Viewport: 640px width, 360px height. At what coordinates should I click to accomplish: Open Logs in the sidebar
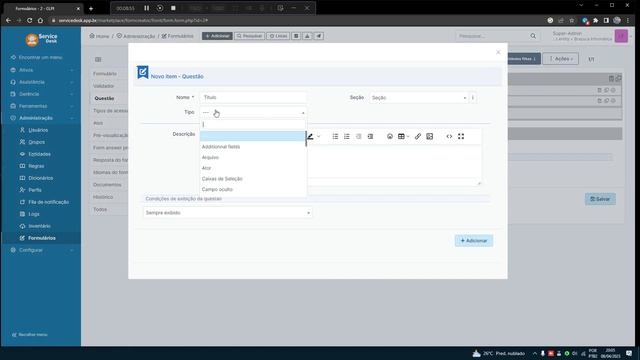click(34, 214)
